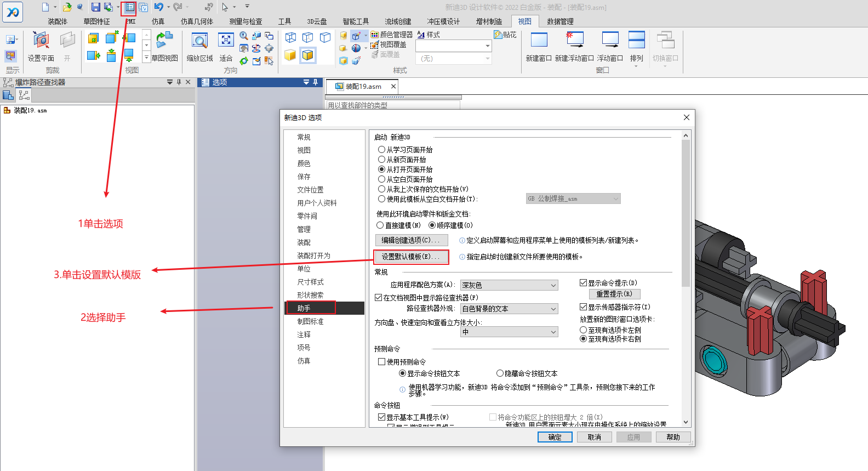Viewport: 868px width, 471px height.
Task: Click the undo arrow icon
Action: [159, 7]
